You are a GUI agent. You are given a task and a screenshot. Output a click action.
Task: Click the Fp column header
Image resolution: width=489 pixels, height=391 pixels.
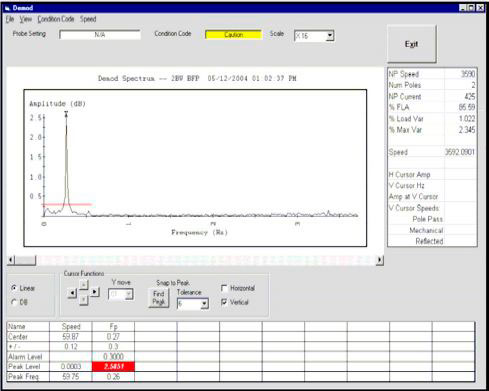tap(113, 326)
